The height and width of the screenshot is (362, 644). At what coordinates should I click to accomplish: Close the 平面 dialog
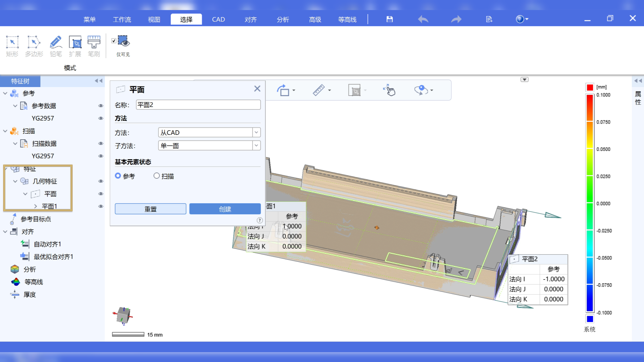pyautogui.click(x=257, y=89)
